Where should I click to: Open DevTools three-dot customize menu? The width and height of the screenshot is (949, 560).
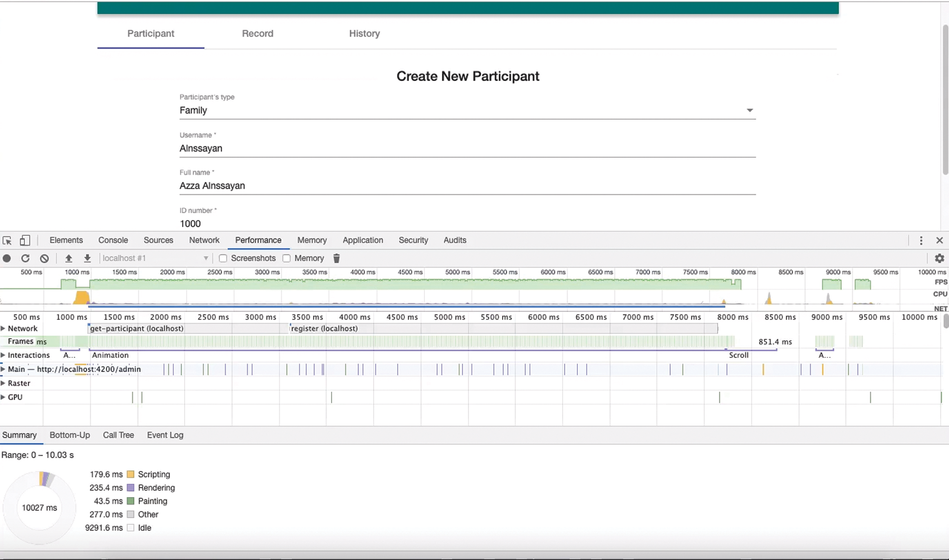pos(921,240)
